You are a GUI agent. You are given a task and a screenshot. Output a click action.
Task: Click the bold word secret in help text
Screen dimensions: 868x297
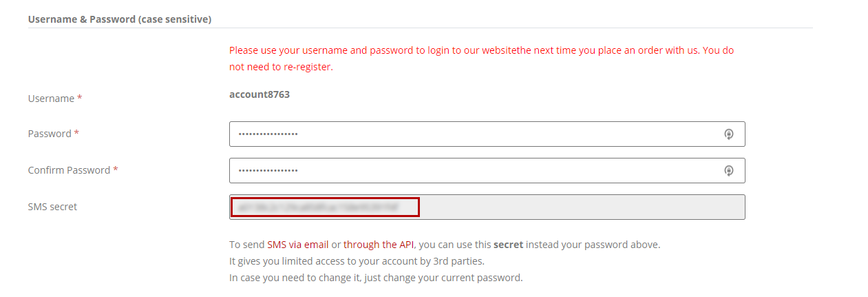pyautogui.click(x=509, y=245)
